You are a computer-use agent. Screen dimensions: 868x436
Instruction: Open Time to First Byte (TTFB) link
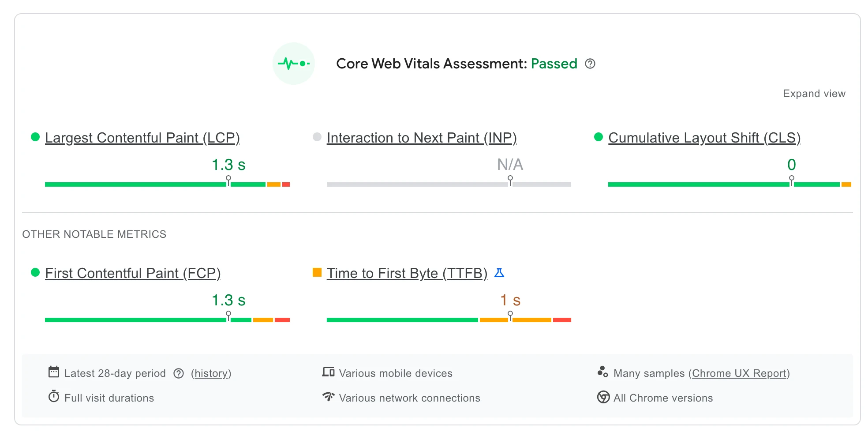point(407,273)
